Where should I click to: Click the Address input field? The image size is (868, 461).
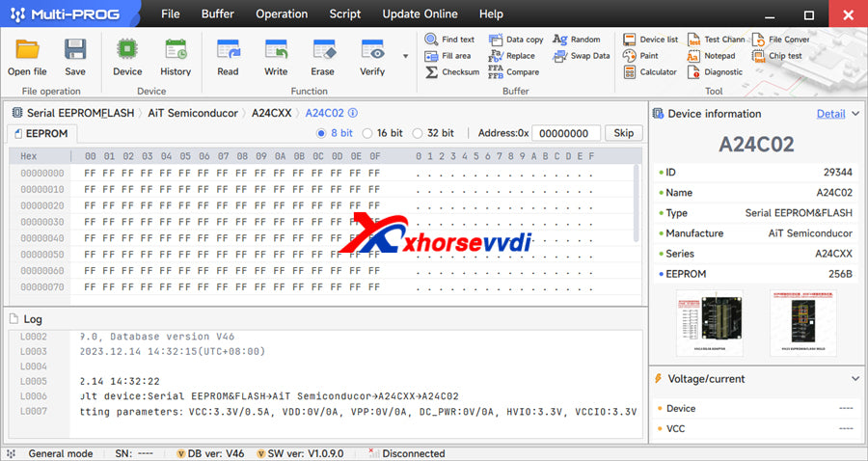tap(566, 133)
